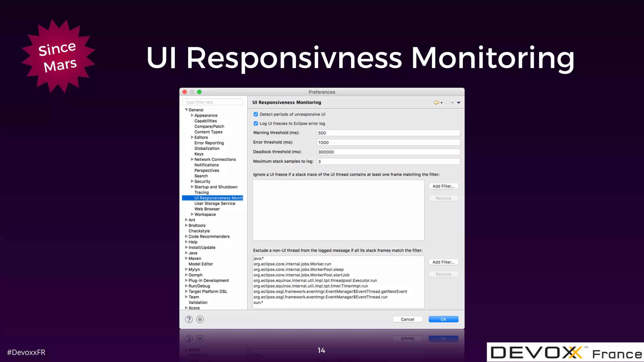
Task: Collapse the General tree node
Action: (186, 110)
